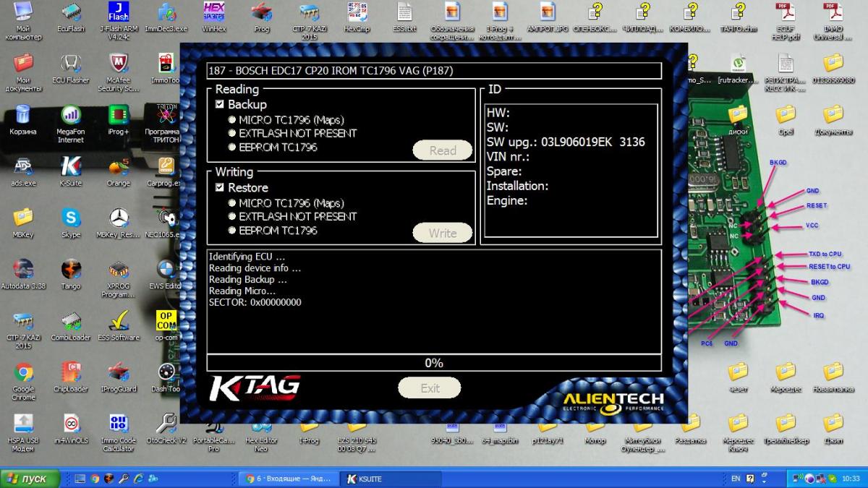This screenshot has height=488, width=868.
Task: Click the EN language indicator in tray
Action: coord(736,479)
